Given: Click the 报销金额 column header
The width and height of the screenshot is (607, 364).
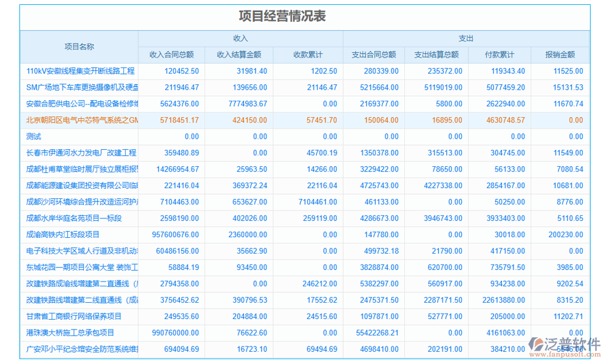Looking at the screenshot, I should coord(560,55).
